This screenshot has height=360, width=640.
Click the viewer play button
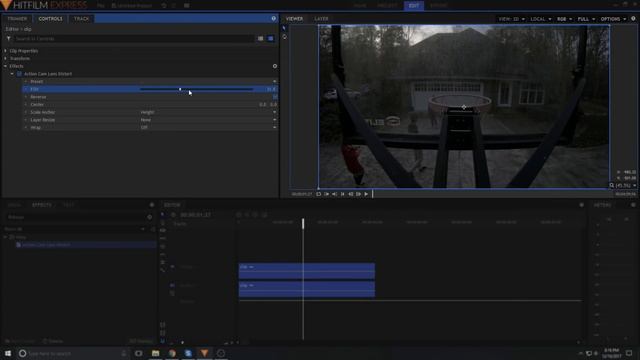tap(366, 194)
